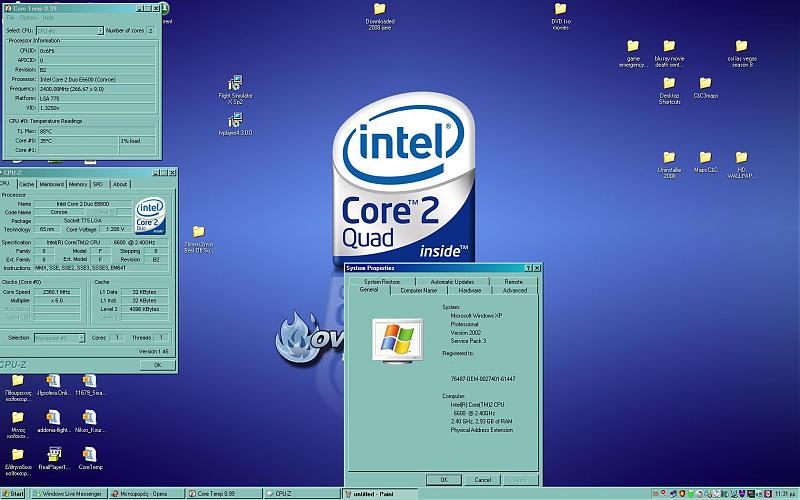Viewport: 800px width, 500px height.
Task: Click the Core #0 temperature reading
Action: coord(78,141)
